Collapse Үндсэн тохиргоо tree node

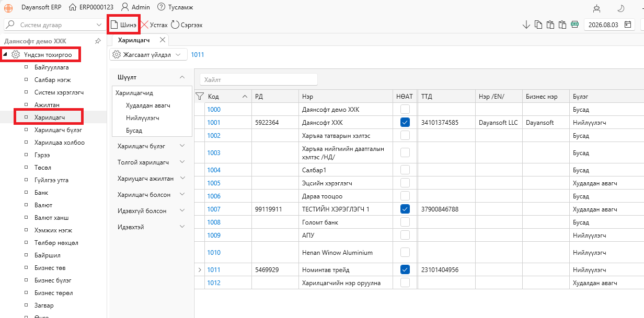click(x=5, y=54)
